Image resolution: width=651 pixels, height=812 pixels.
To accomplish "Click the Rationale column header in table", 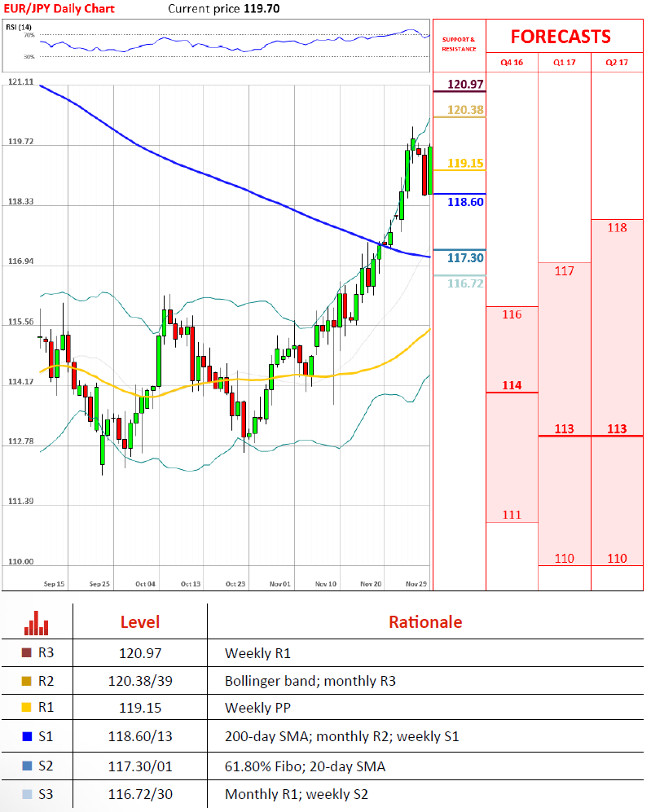I will coord(424,623).
